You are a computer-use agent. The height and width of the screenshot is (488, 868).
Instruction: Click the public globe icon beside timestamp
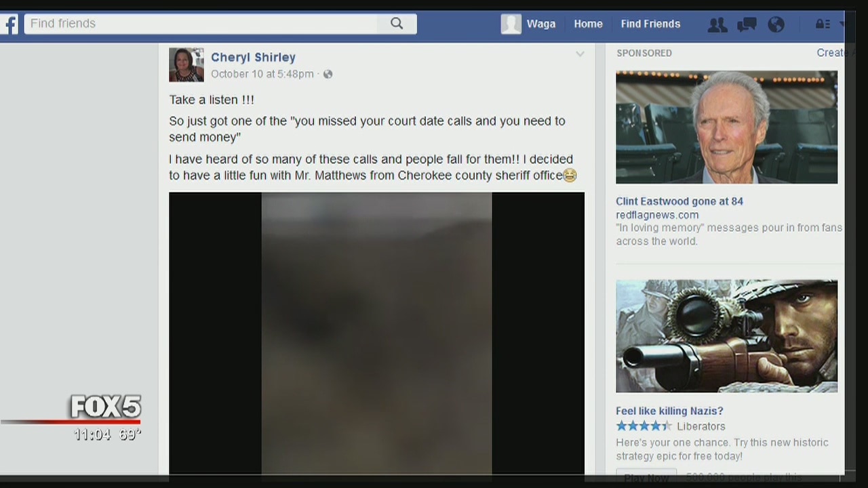(x=328, y=75)
